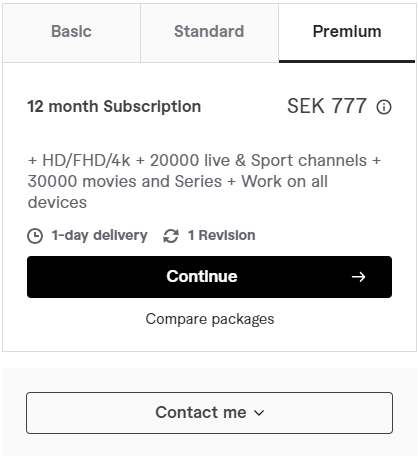Viewport: 419px width, 456px height.
Task: Click the 12 month Subscription heading
Action: click(114, 107)
